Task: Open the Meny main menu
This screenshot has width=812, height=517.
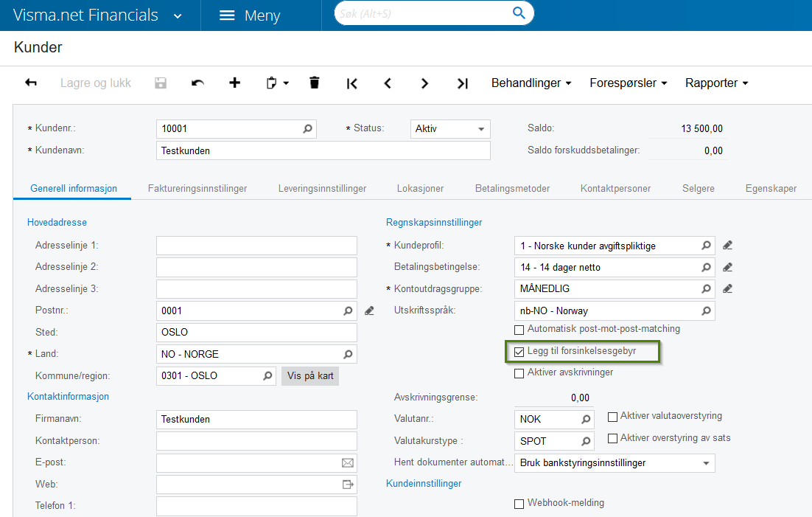Action: pos(251,15)
